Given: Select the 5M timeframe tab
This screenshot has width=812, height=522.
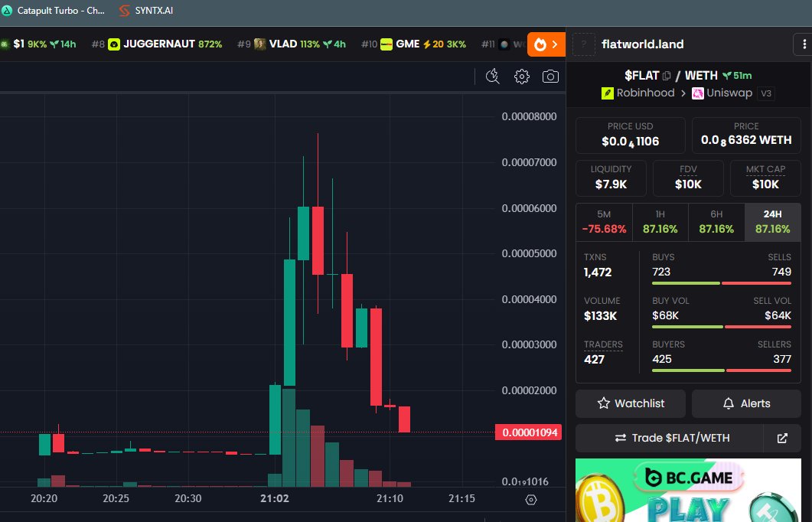Looking at the screenshot, I should coord(604,222).
